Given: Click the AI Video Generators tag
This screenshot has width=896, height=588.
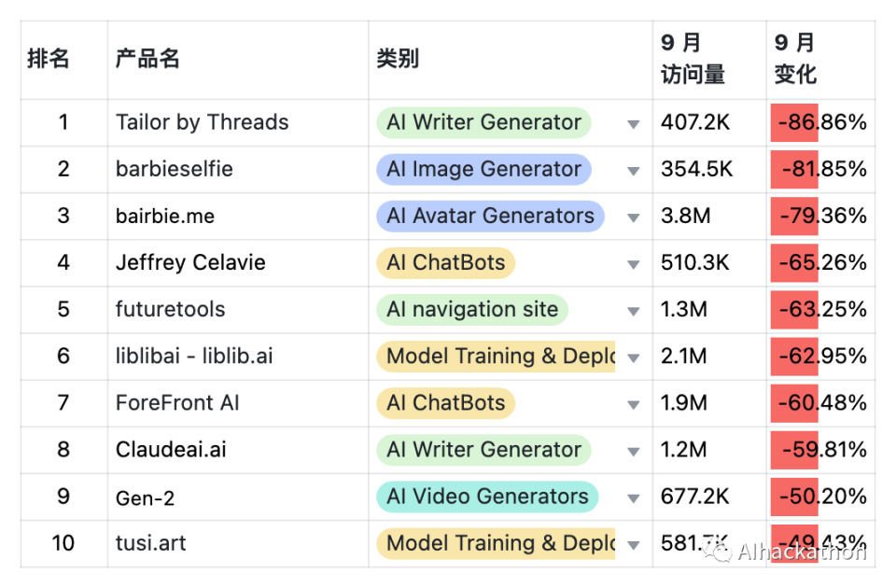Looking at the screenshot, I should coord(487,497).
